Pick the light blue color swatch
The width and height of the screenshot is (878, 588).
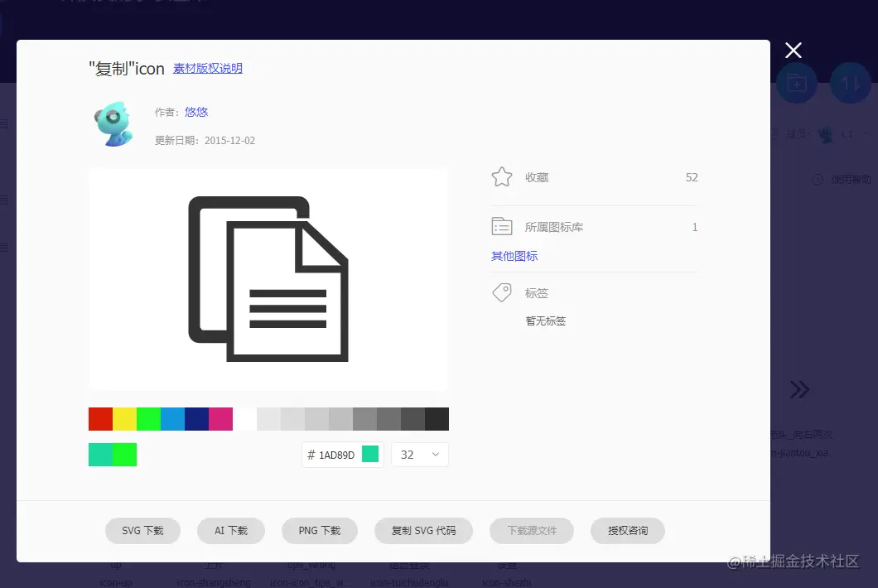point(172,419)
